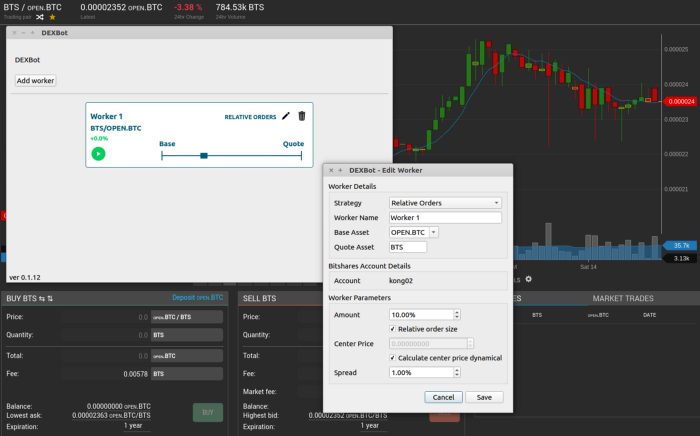Delete Worker 1 with the trash icon
Screen dimensions: 700x436
click(302, 116)
